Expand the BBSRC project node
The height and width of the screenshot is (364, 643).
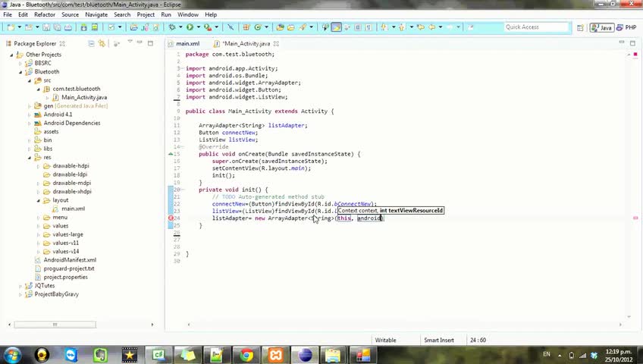20,64
